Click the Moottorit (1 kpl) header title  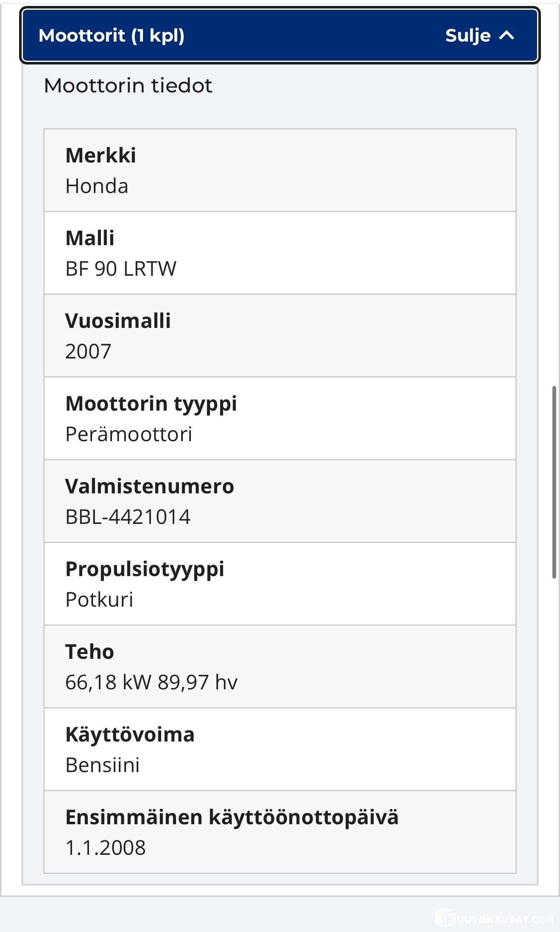coord(112,36)
